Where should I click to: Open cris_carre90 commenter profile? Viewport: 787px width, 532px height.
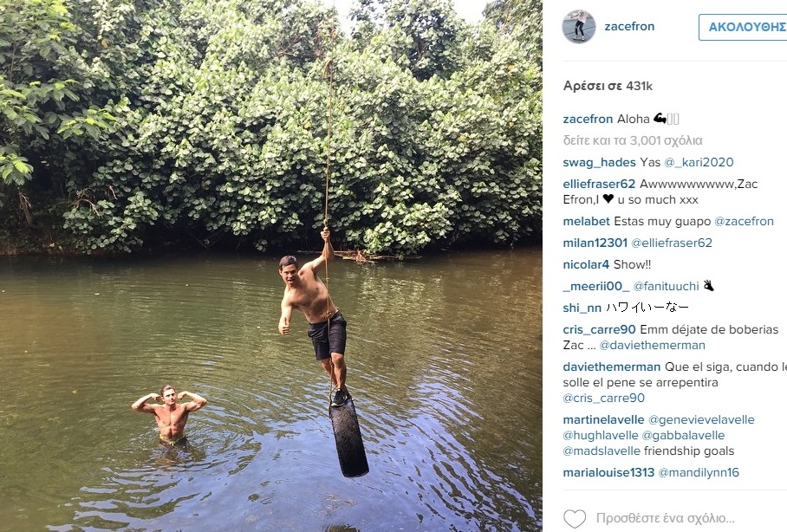click(599, 330)
